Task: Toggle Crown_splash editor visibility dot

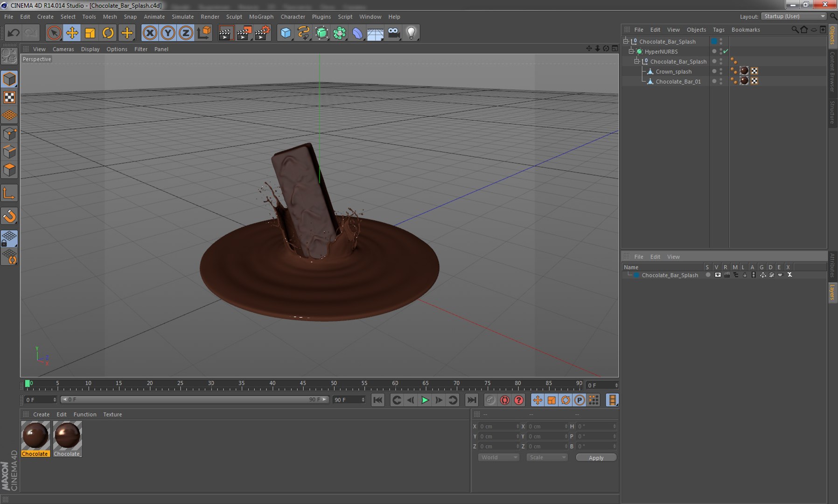Action: 721,70
